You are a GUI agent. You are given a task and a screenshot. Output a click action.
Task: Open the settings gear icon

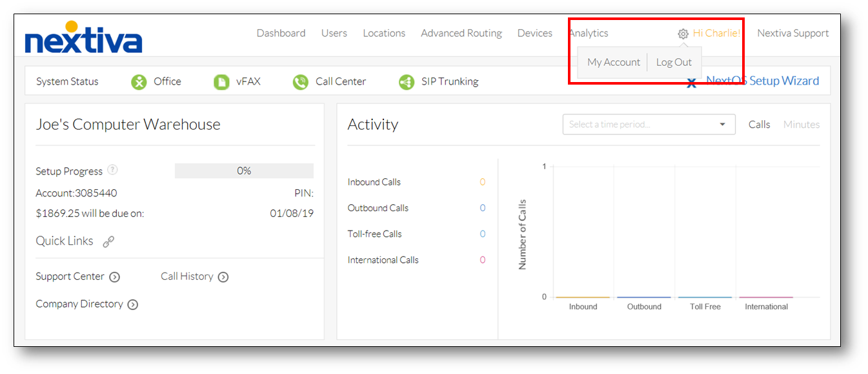683,34
